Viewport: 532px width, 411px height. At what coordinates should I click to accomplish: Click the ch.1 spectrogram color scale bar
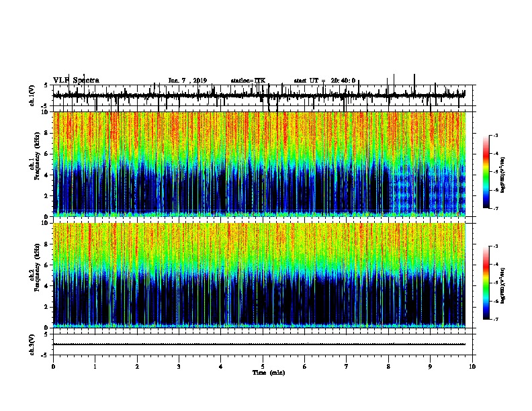(486, 172)
